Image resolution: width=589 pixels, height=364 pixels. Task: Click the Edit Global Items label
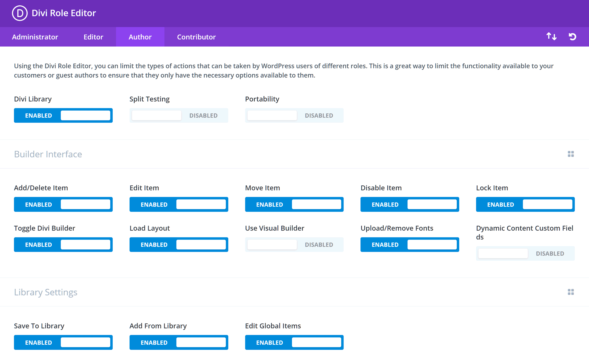click(x=273, y=326)
